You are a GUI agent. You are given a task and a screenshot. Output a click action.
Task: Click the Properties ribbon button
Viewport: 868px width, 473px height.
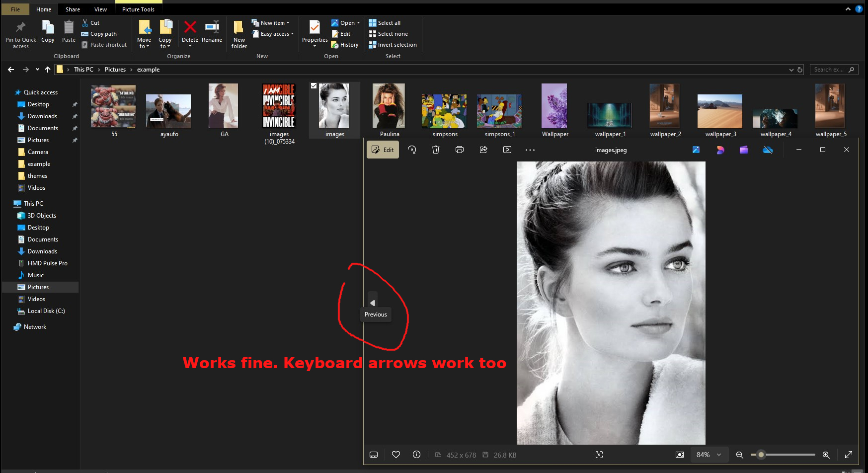click(315, 34)
